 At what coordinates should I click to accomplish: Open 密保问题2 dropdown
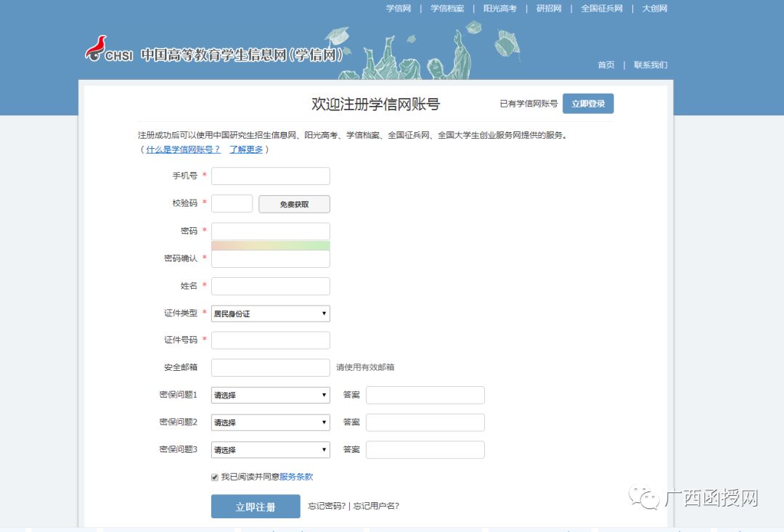click(271, 422)
